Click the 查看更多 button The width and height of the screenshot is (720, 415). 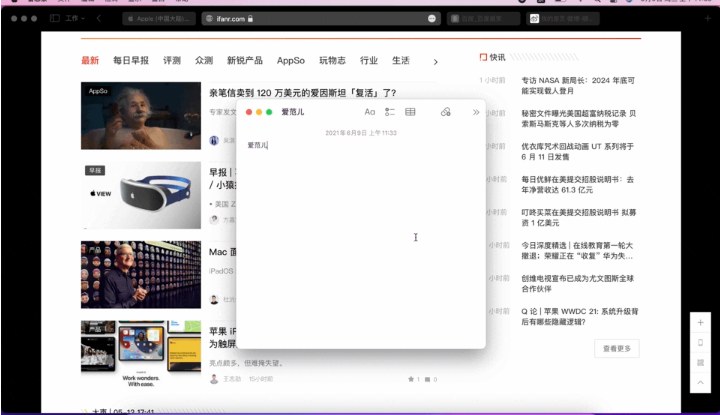click(x=617, y=349)
